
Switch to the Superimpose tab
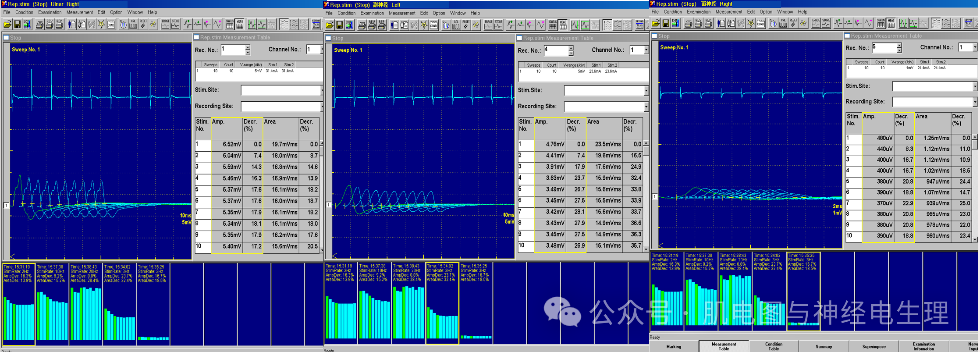pos(874,346)
